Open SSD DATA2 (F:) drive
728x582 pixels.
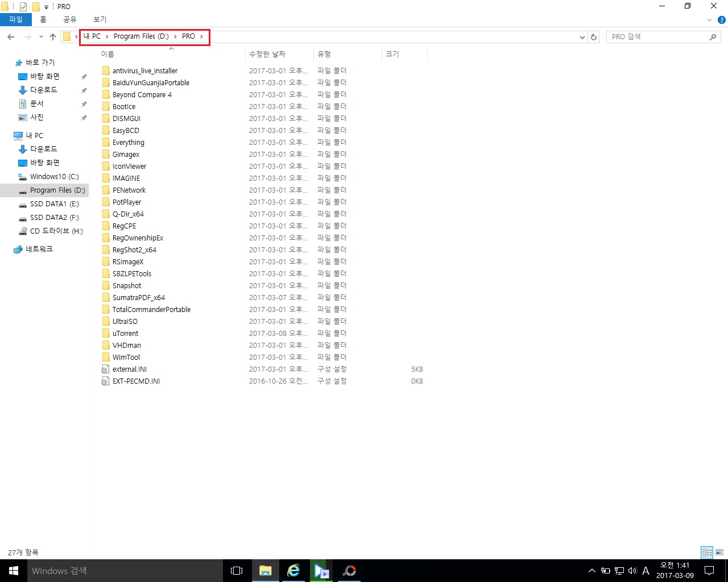coord(55,218)
